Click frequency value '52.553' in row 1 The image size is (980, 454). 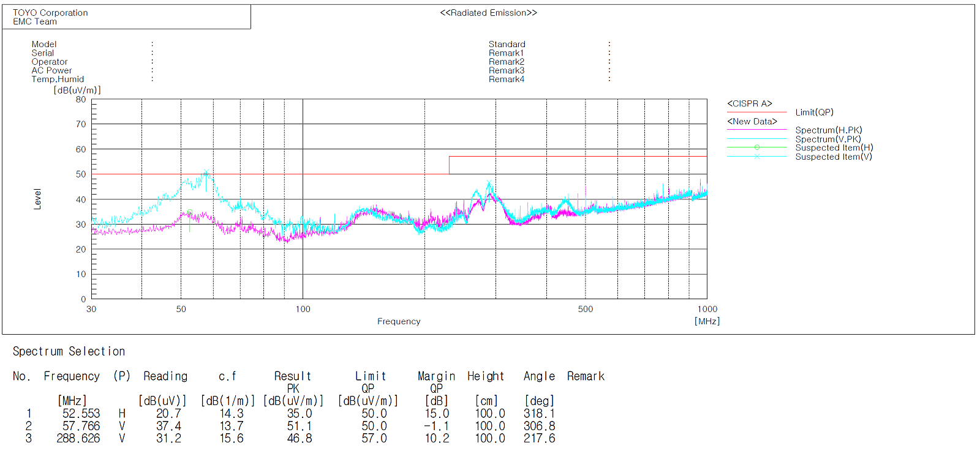tap(81, 414)
